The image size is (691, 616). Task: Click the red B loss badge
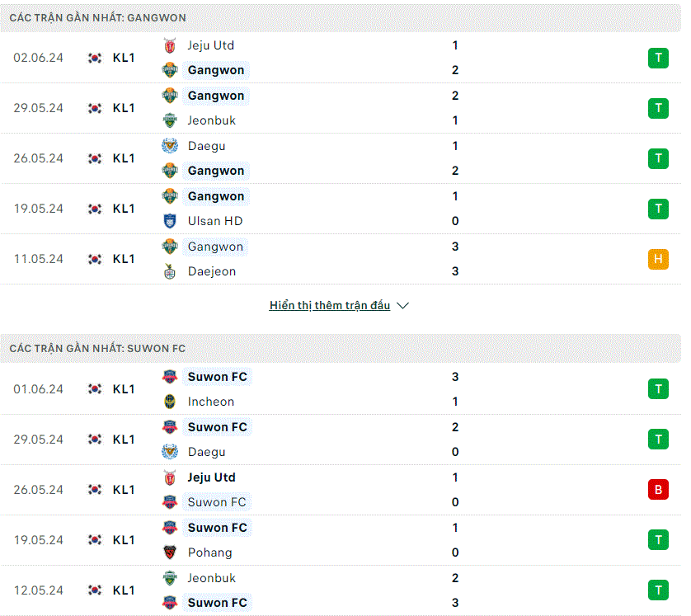coord(658,490)
